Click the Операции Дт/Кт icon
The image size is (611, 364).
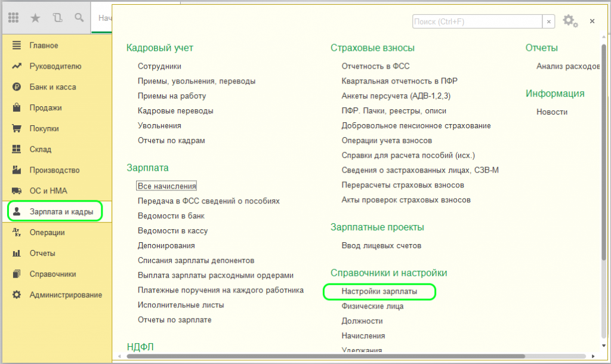16,232
